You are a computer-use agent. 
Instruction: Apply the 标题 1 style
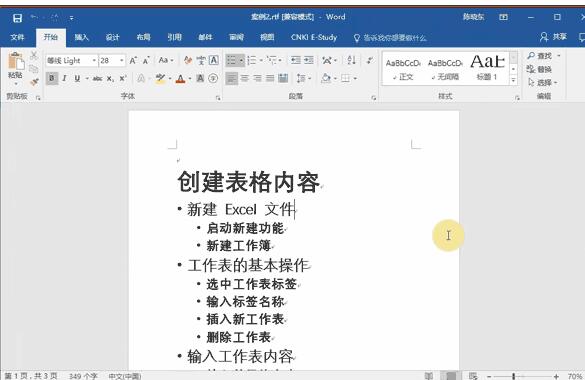click(487, 69)
